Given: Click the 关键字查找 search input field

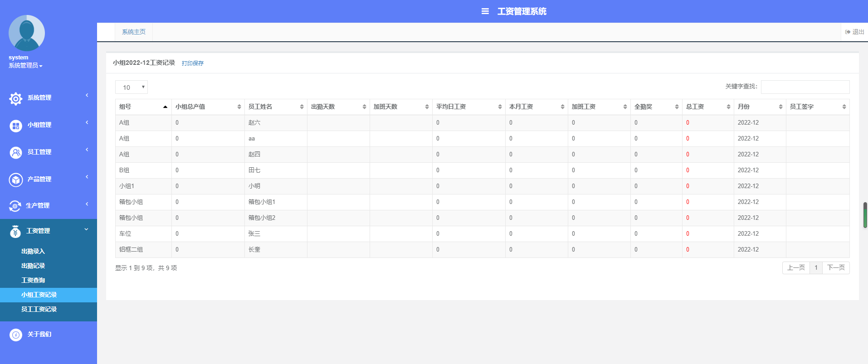Looking at the screenshot, I should 805,87.
